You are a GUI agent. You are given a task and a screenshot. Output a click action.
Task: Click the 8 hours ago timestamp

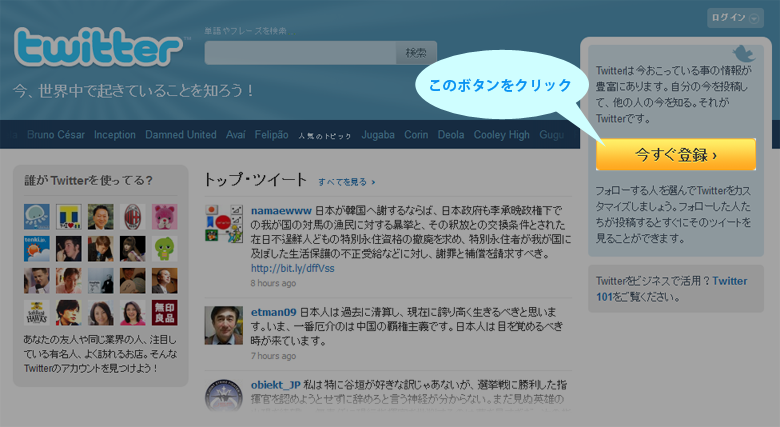pyautogui.click(x=273, y=283)
